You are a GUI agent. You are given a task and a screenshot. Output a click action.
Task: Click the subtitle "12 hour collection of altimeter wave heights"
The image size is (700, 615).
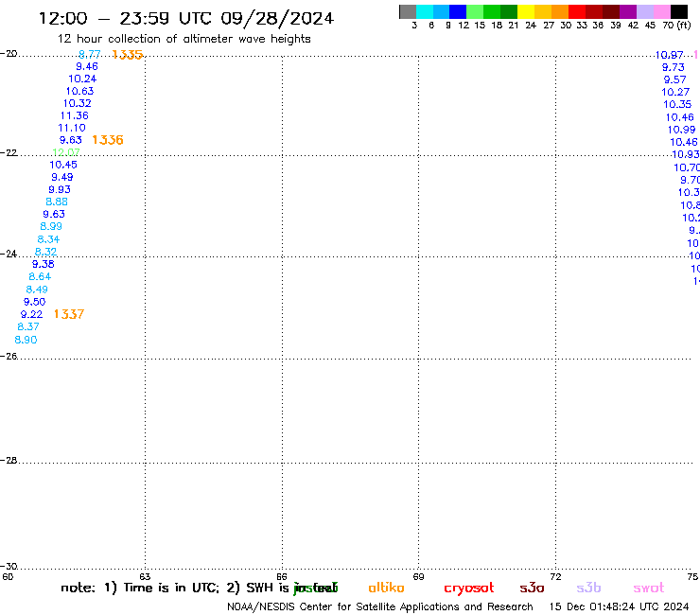184,39
